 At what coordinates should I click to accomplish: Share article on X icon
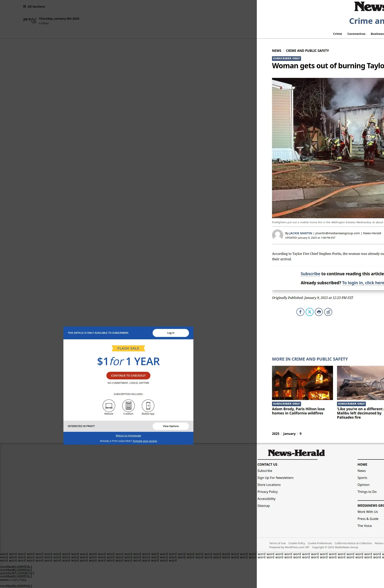(309, 312)
